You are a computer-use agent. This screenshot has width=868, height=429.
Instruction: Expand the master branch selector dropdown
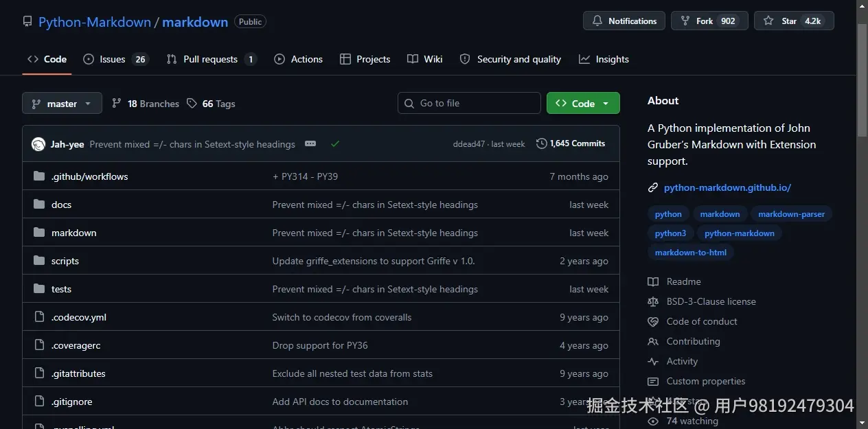[x=62, y=104]
